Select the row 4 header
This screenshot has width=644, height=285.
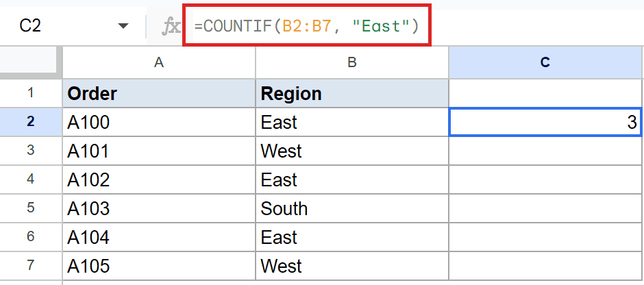[31, 179]
